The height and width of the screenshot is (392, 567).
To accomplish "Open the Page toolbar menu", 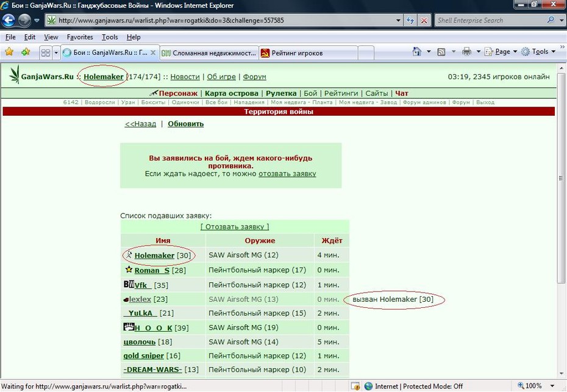I will click(501, 52).
